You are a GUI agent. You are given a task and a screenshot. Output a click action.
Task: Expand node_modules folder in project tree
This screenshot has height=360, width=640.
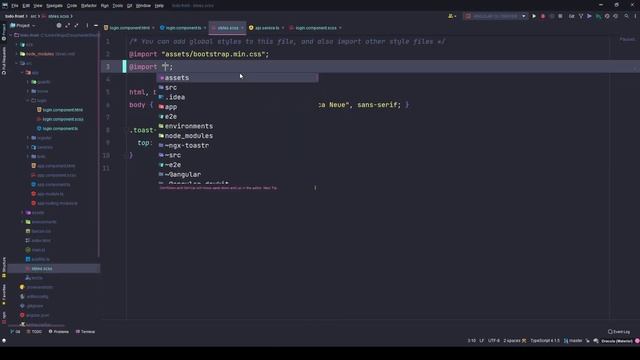tap(17, 54)
